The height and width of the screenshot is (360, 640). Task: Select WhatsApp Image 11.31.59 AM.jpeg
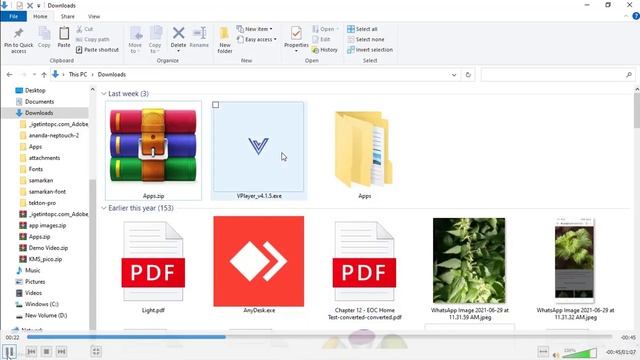pyautogui.click(x=469, y=269)
